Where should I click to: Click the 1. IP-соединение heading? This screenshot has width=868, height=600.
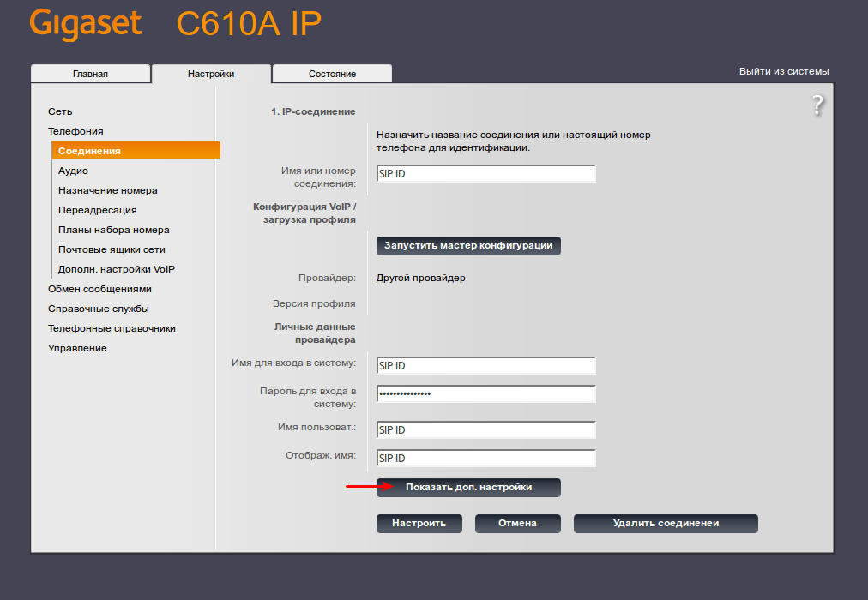[x=313, y=111]
